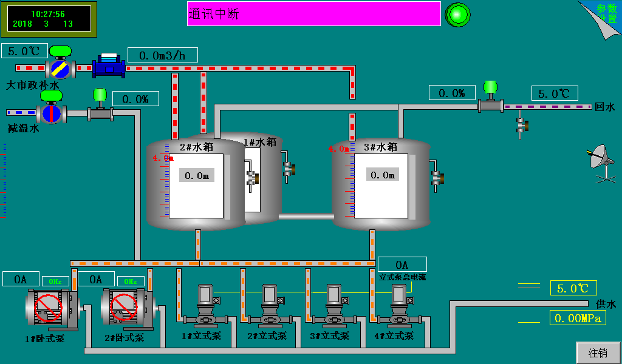Screen dimensions: 622x364
Task: Click the 注销 logout button
Action: coord(598,352)
